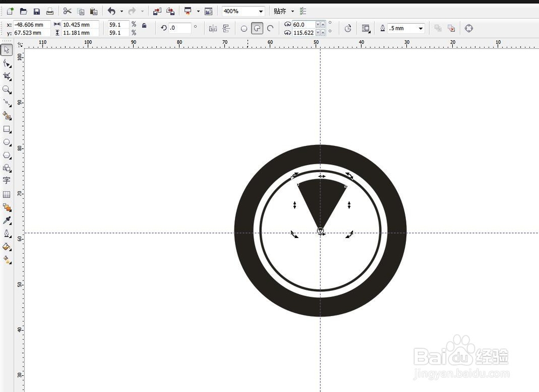The height and width of the screenshot is (392, 539).
Task: Copy selection with Copy icon
Action: (81, 11)
